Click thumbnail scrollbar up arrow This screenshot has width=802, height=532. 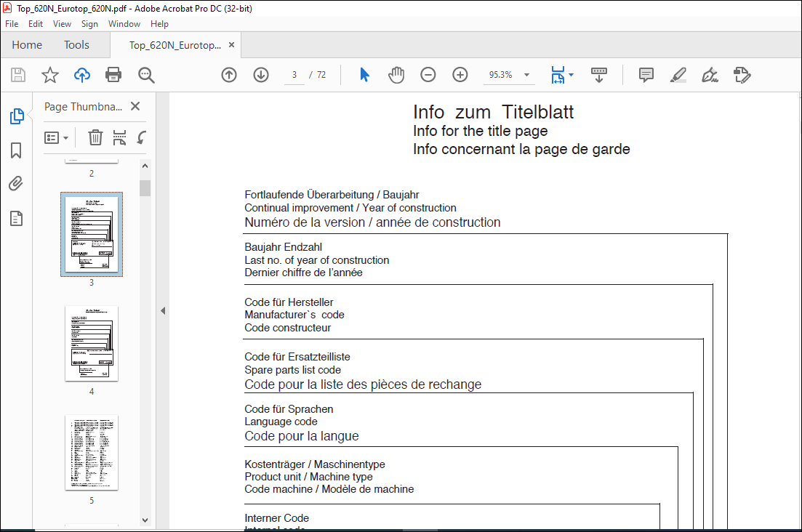point(145,166)
